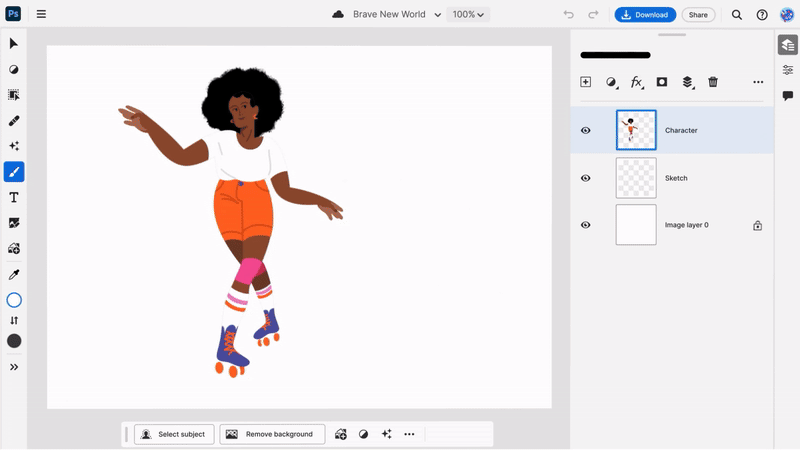Add a layer mask

pos(662,82)
